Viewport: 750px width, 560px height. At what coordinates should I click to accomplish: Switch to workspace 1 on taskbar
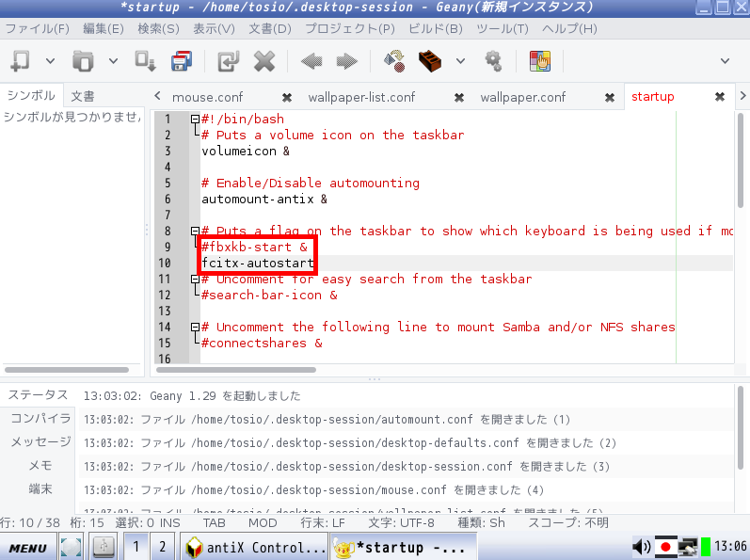click(136, 547)
